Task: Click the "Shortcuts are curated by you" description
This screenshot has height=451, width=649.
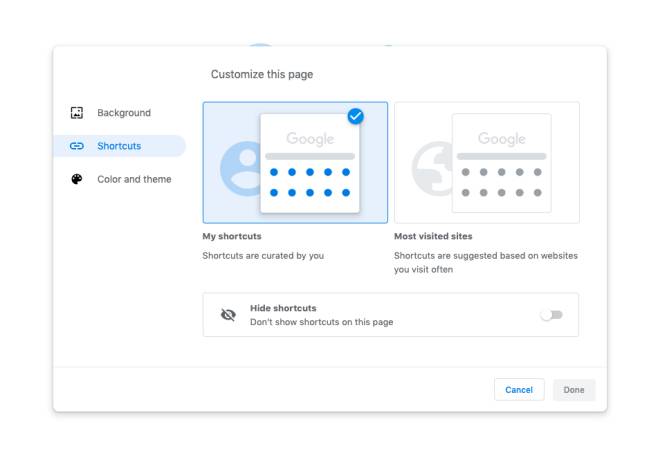Action: (x=263, y=256)
